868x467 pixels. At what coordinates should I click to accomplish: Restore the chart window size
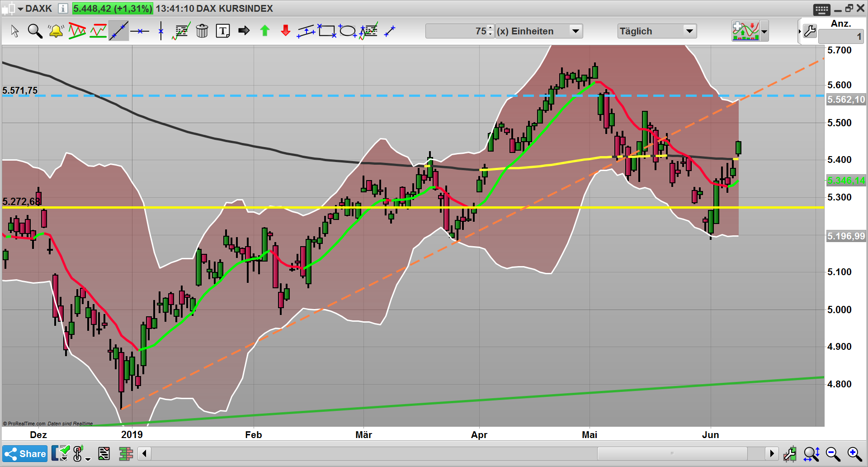[x=849, y=8]
